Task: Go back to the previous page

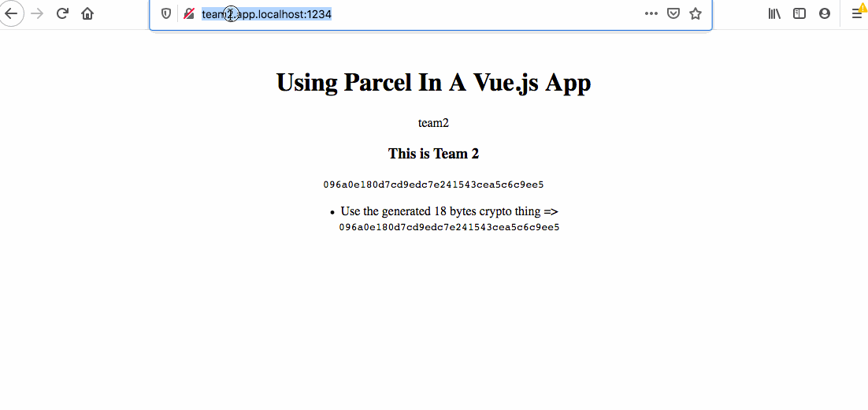Action: click(x=11, y=13)
